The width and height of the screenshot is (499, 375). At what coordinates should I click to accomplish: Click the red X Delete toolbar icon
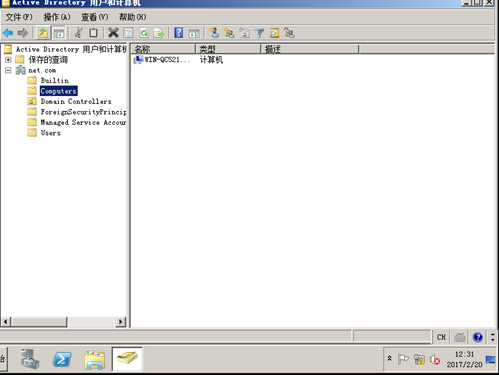click(113, 33)
